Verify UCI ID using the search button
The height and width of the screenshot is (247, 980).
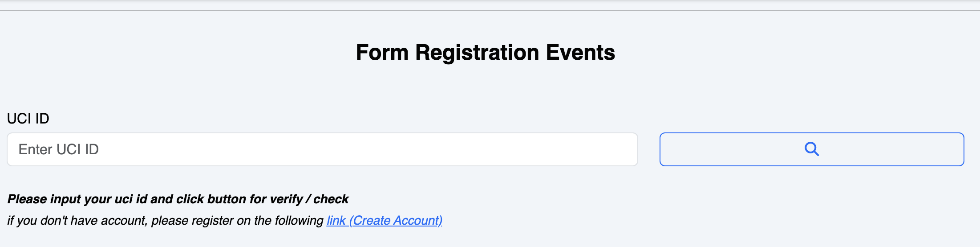tap(811, 149)
